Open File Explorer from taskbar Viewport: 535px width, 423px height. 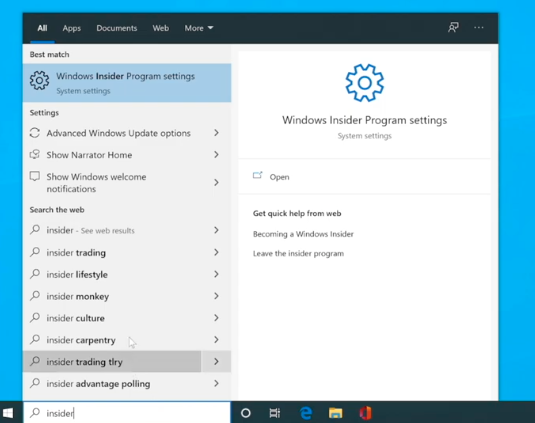click(335, 413)
